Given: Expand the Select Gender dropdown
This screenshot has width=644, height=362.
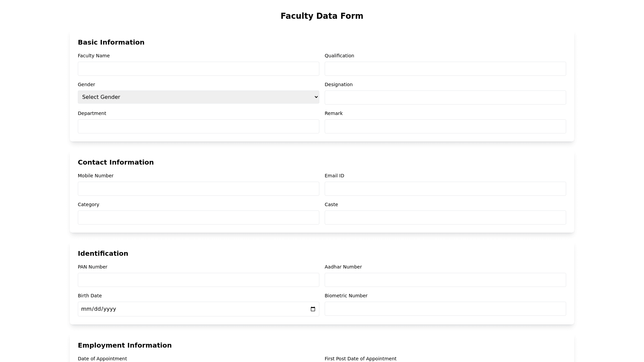Looking at the screenshot, I should point(198,97).
